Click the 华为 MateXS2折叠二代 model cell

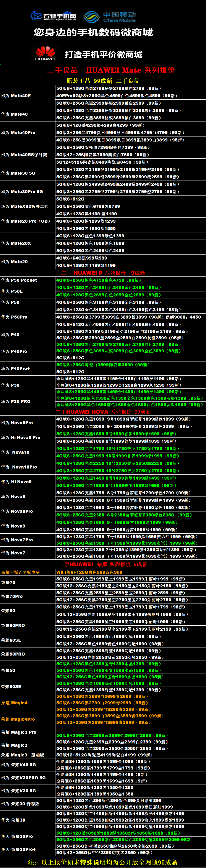[28, 206]
